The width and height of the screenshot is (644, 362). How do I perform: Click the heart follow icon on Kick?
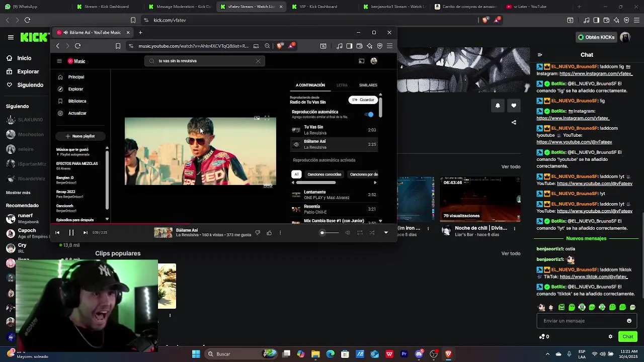pyautogui.click(x=514, y=105)
